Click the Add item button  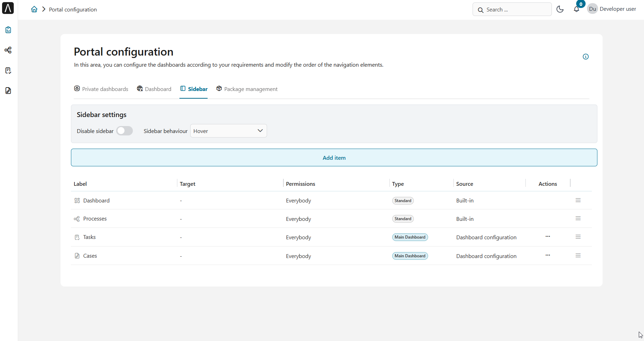(334, 158)
